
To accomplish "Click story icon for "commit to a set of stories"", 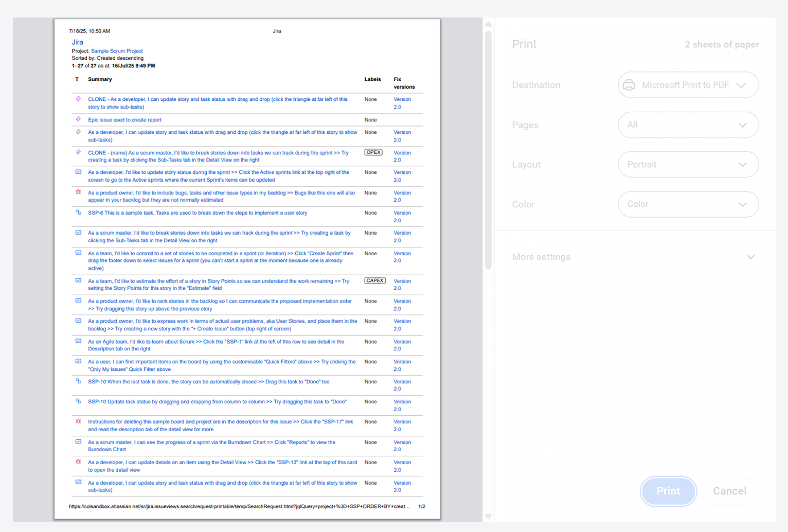I will [x=78, y=253].
